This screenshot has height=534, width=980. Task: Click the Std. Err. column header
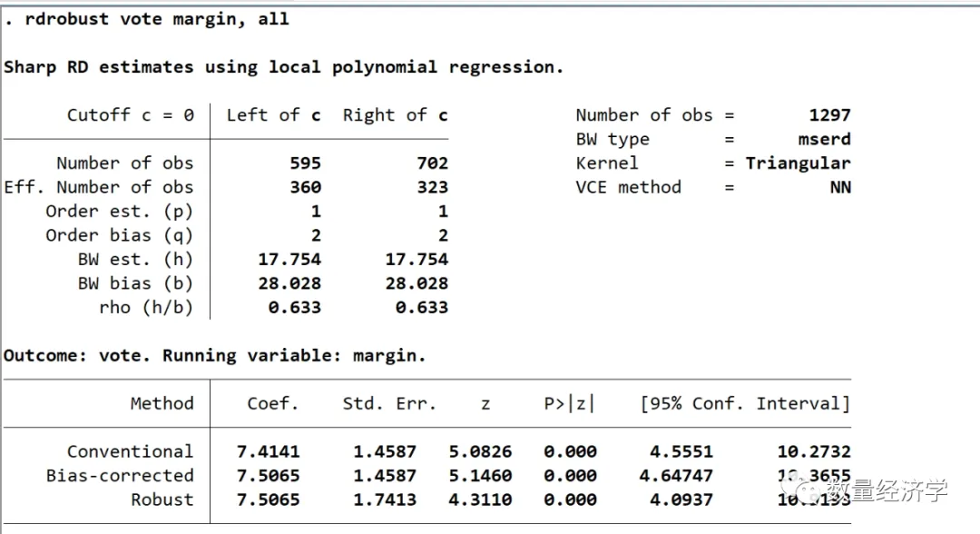point(388,404)
